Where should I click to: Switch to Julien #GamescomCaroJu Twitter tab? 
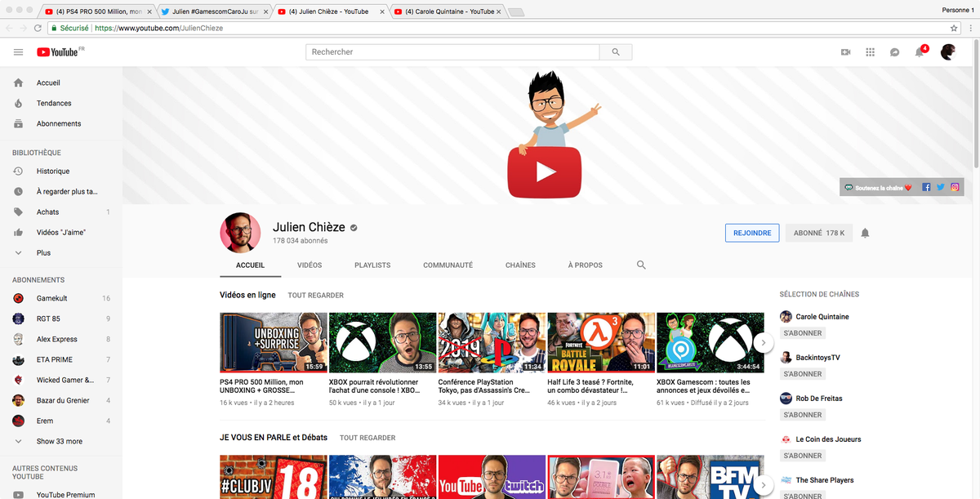213,11
